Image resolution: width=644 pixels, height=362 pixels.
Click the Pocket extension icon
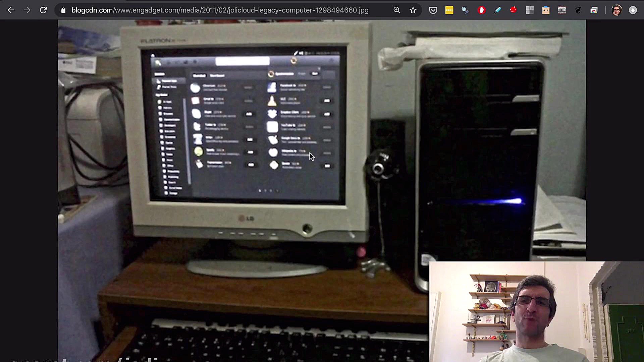tap(433, 10)
